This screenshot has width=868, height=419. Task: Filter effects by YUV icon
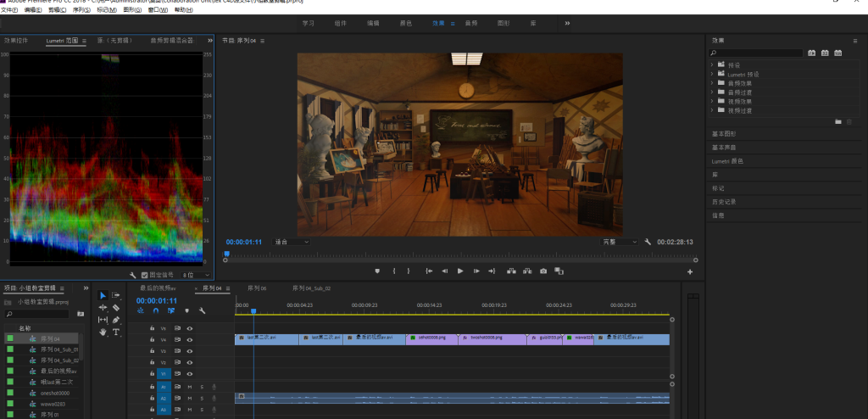pos(838,53)
